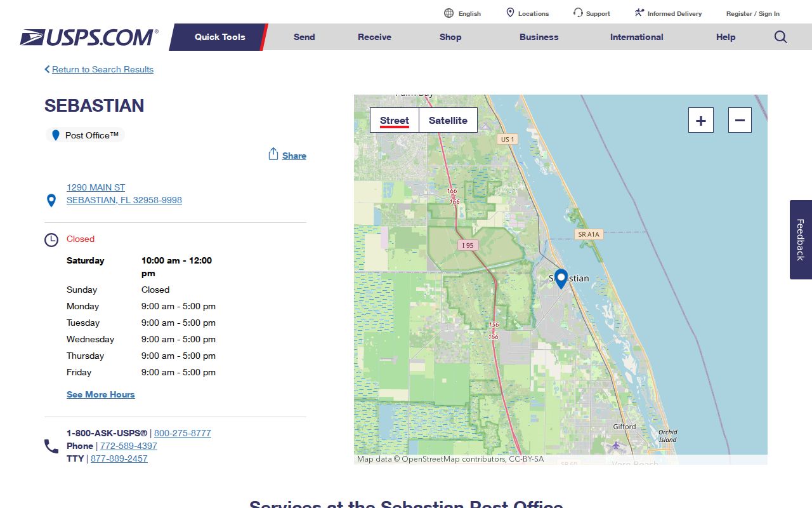Open the 1290 MAIN ST address link
This screenshot has width=812, height=508.
coord(96,187)
